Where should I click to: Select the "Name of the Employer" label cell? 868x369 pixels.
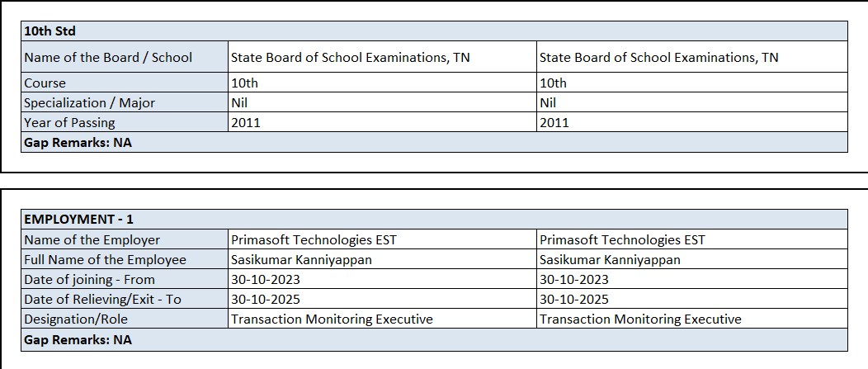pyautogui.click(x=92, y=239)
